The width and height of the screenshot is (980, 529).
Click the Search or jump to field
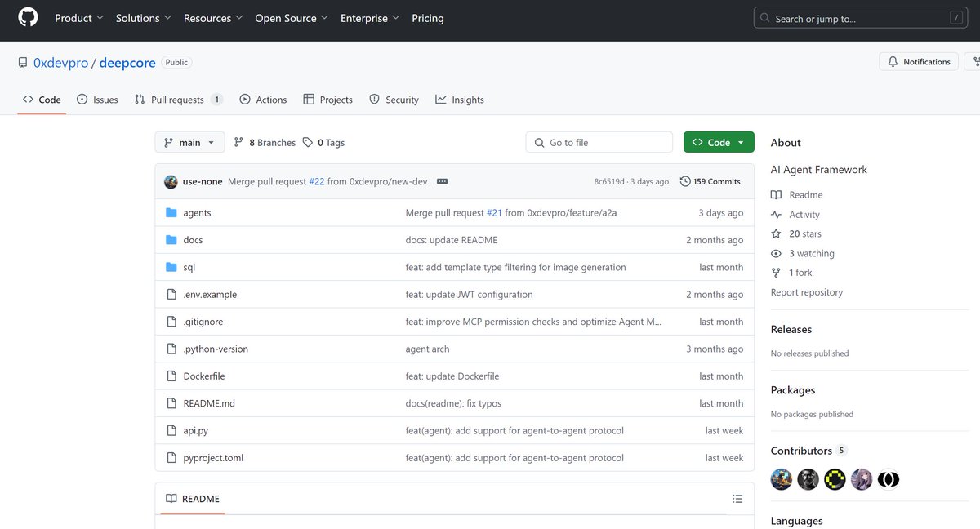(x=861, y=18)
